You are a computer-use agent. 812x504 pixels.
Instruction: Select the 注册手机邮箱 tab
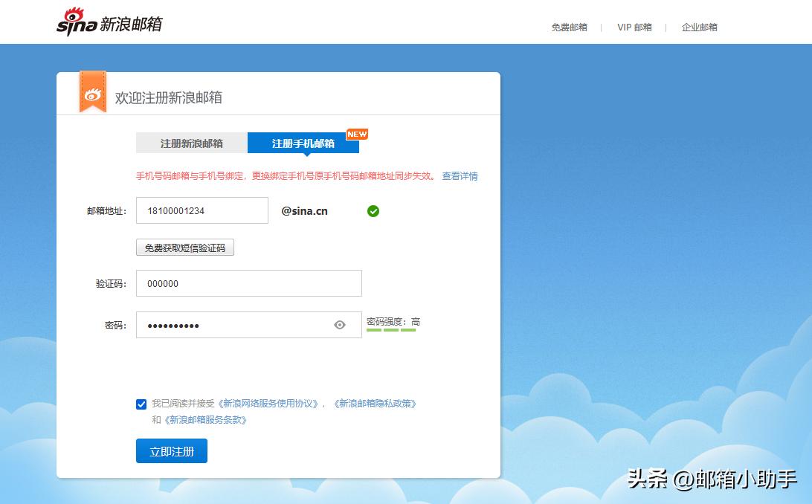[303, 143]
